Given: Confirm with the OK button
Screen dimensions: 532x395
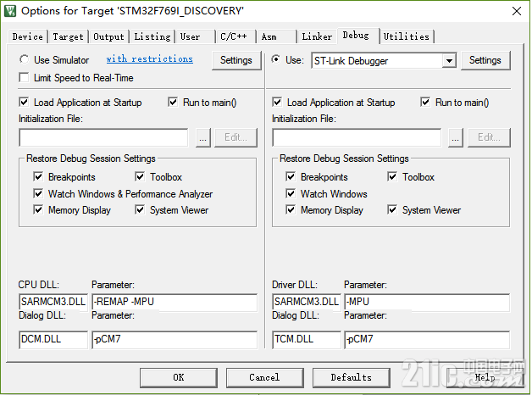Looking at the screenshot, I should (179, 378).
